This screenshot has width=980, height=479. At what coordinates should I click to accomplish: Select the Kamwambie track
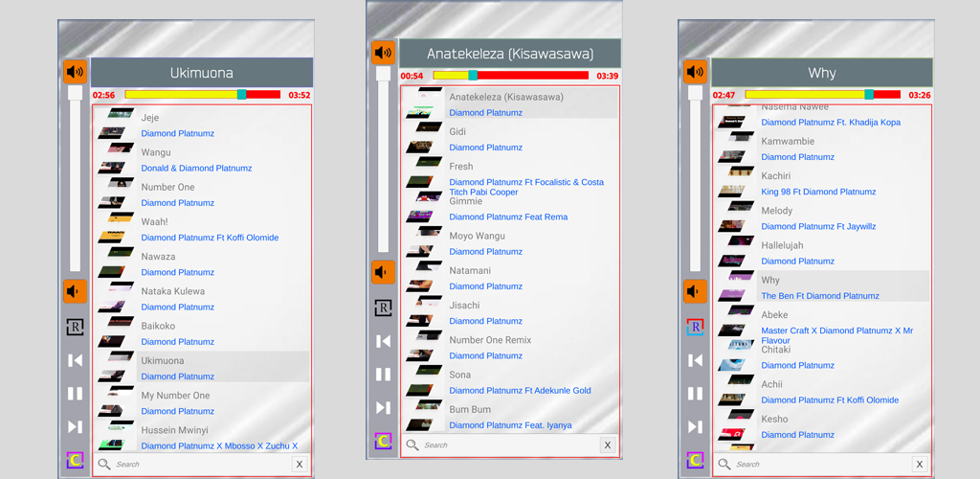[821, 148]
